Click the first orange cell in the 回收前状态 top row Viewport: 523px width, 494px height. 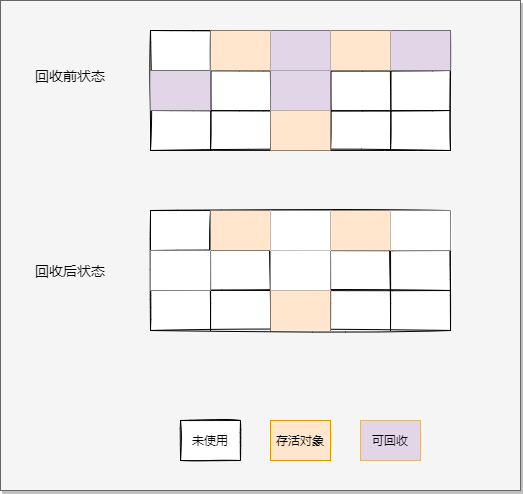pos(240,50)
